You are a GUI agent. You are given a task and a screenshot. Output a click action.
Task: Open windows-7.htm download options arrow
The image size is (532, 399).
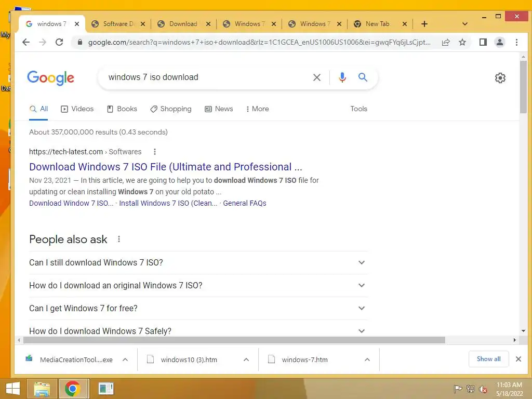367,360
